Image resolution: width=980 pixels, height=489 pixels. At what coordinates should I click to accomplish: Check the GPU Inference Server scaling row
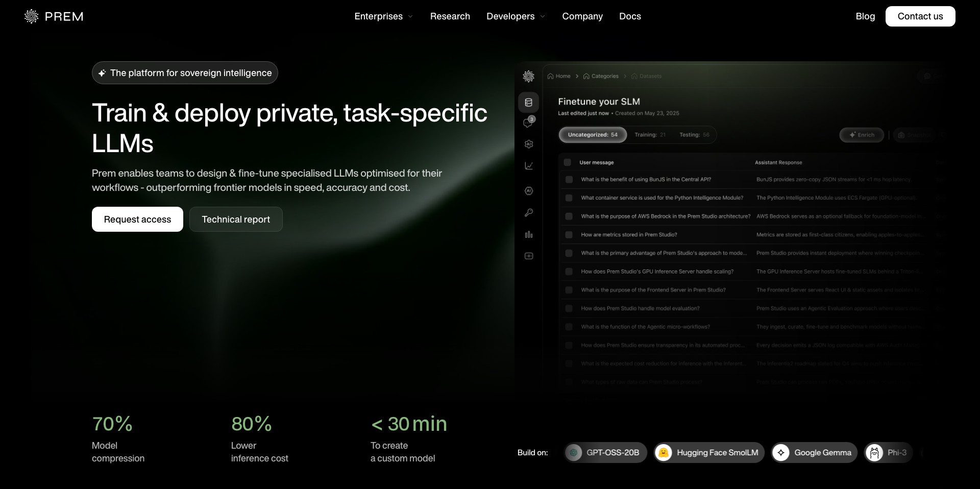click(x=569, y=272)
